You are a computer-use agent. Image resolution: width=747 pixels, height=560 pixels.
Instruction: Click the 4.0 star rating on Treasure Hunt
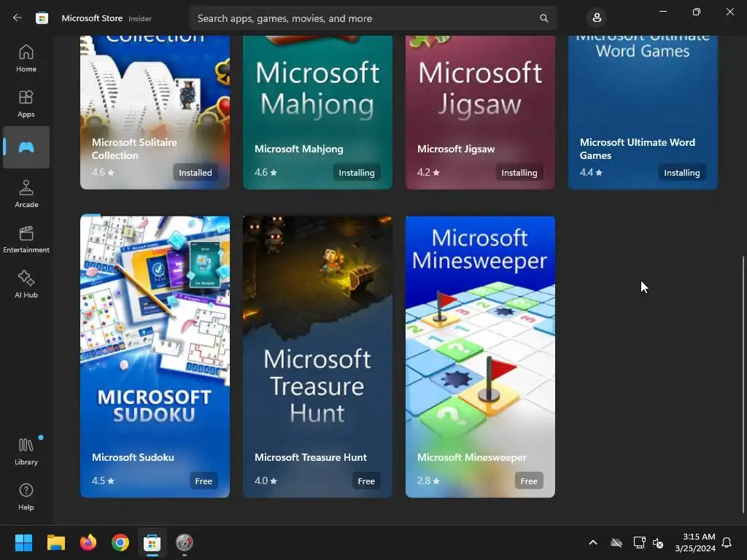pos(266,481)
